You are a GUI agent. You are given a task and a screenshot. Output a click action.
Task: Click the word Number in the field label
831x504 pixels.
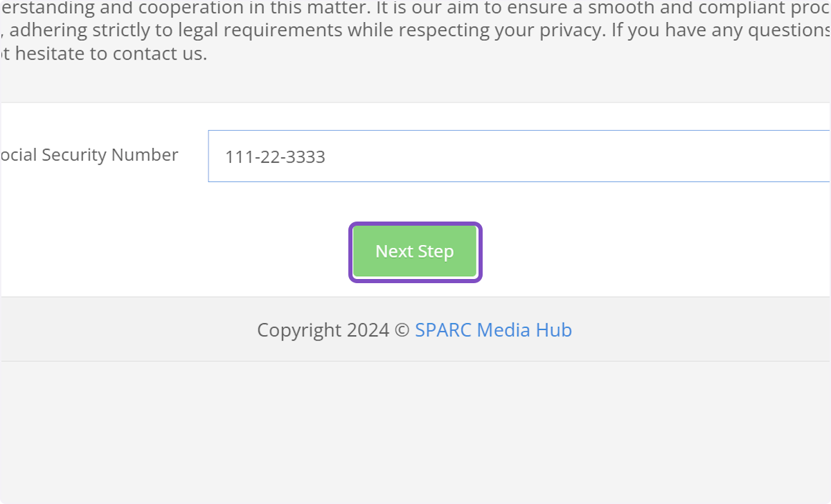(x=145, y=155)
